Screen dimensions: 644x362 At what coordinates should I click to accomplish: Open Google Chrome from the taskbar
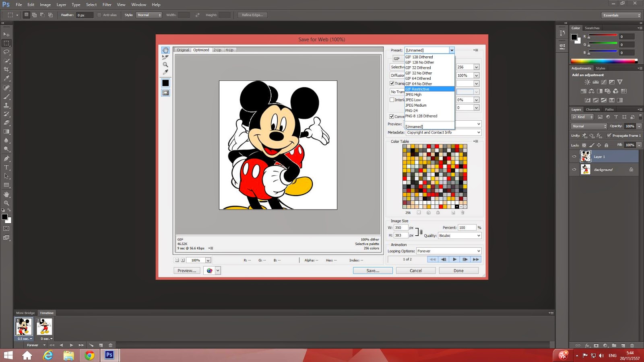point(89,355)
